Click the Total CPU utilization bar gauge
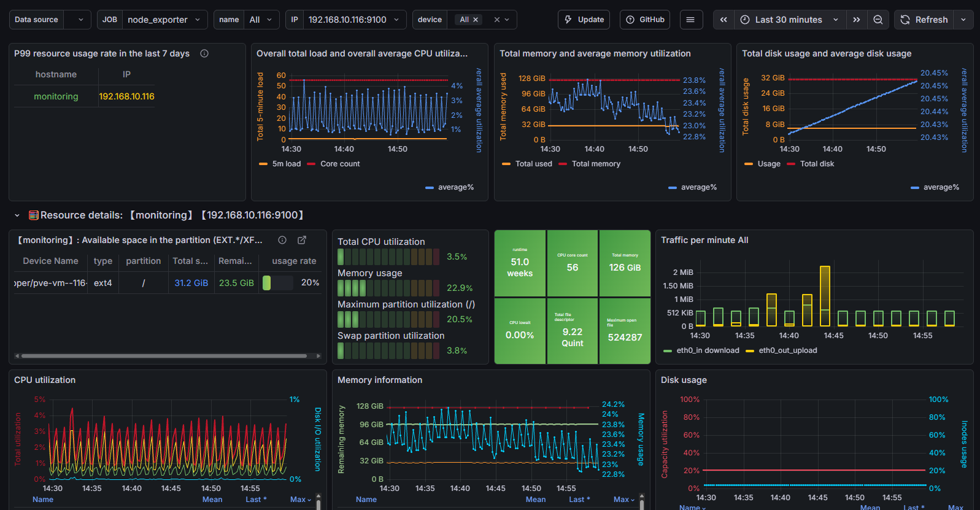This screenshot has height=510, width=980. (x=388, y=257)
